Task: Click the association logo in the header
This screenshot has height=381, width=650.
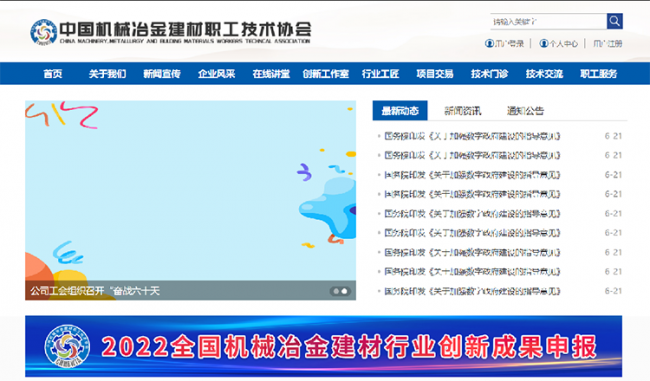Action: tap(44, 32)
